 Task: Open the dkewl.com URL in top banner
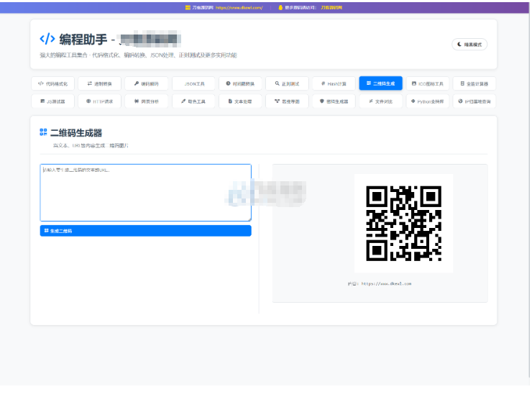pyautogui.click(x=239, y=7)
